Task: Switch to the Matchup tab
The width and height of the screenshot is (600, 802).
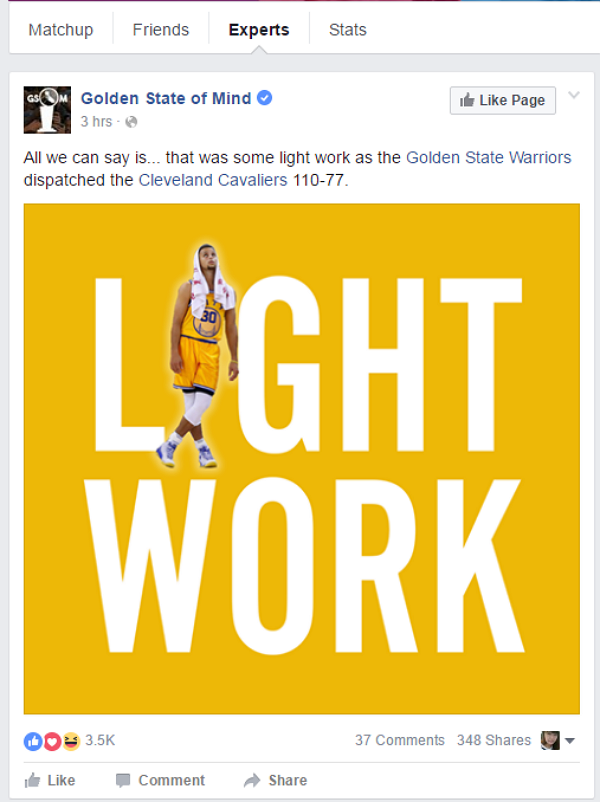Action: (x=61, y=30)
